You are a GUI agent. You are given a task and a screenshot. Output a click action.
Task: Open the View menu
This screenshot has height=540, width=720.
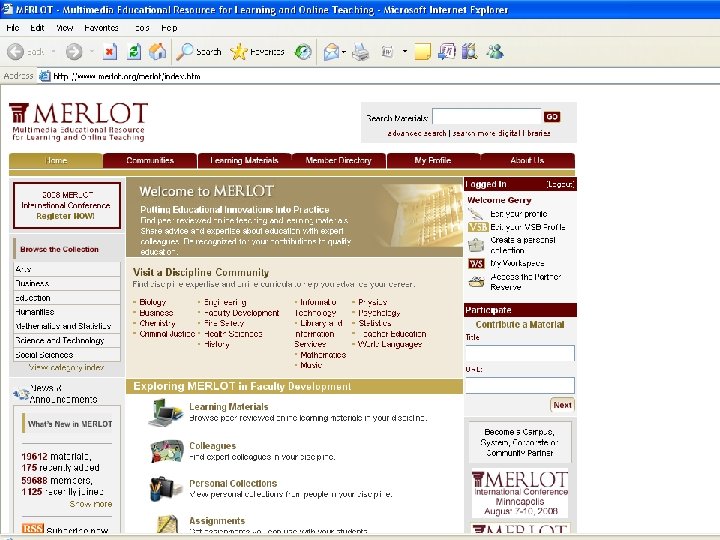tap(65, 28)
